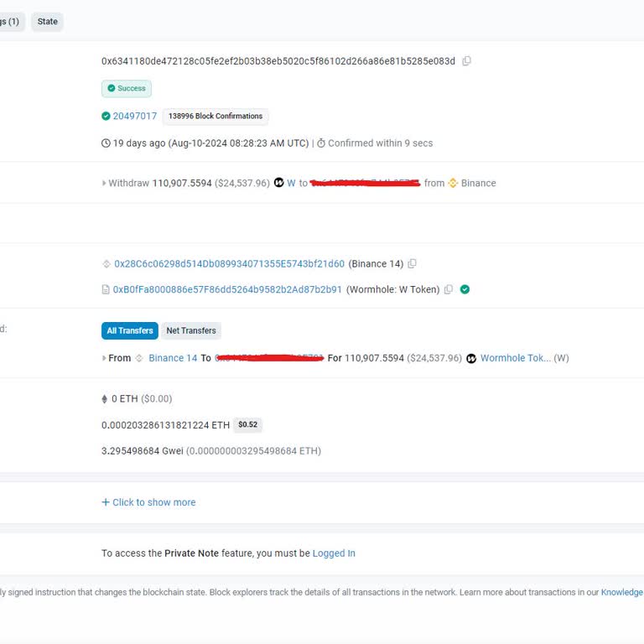Copy the Binance 14 from address
The image size is (644, 644).
coord(412,264)
